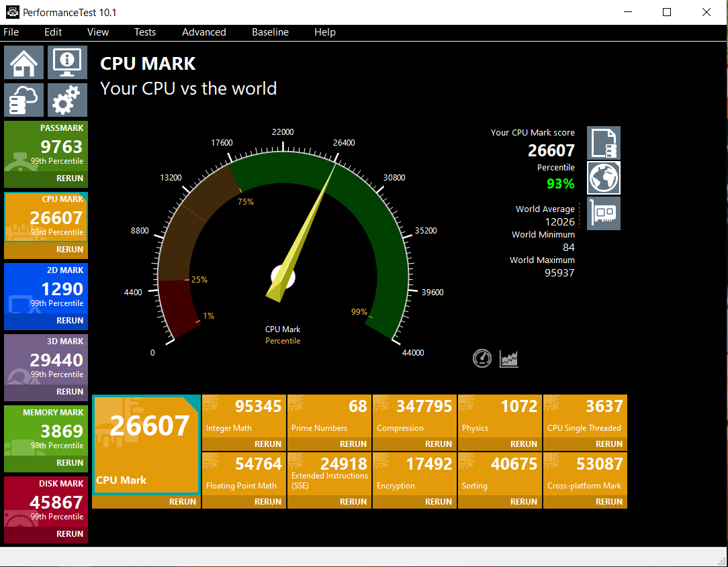Open the Tests menu

pos(144,32)
